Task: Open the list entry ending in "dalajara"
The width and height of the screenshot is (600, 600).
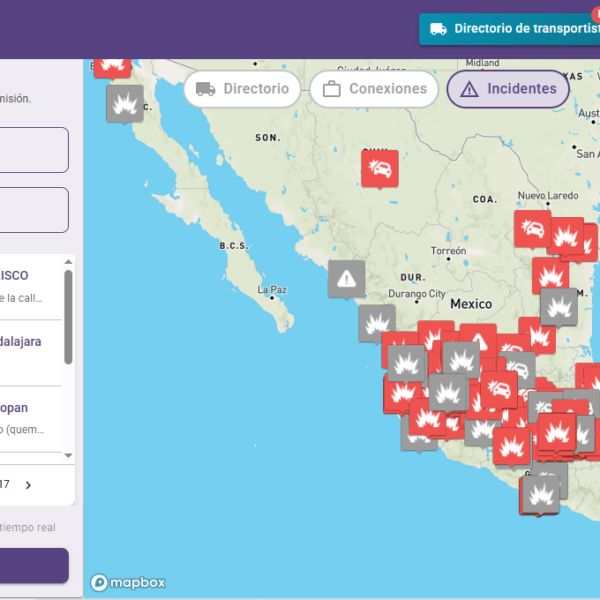Action: [30, 352]
